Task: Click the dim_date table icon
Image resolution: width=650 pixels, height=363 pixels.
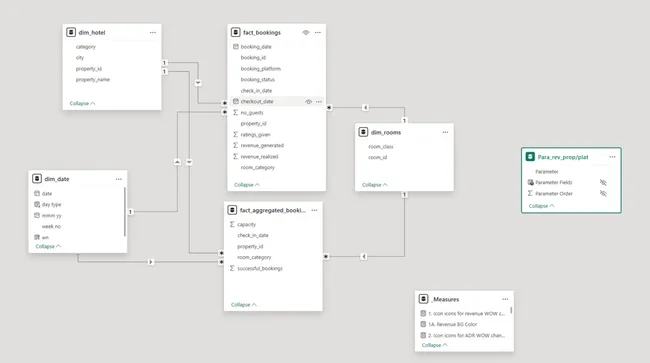Action: pyautogui.click(x=37, y=179)
